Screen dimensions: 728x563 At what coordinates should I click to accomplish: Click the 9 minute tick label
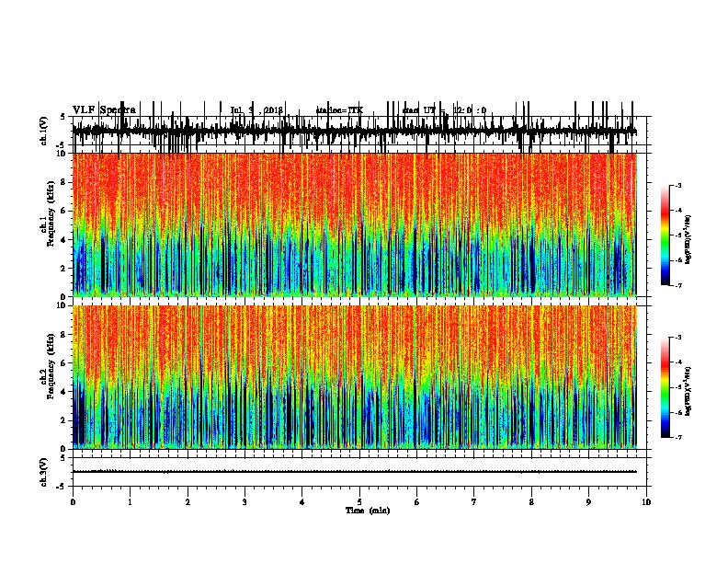(x=588, y=502)
